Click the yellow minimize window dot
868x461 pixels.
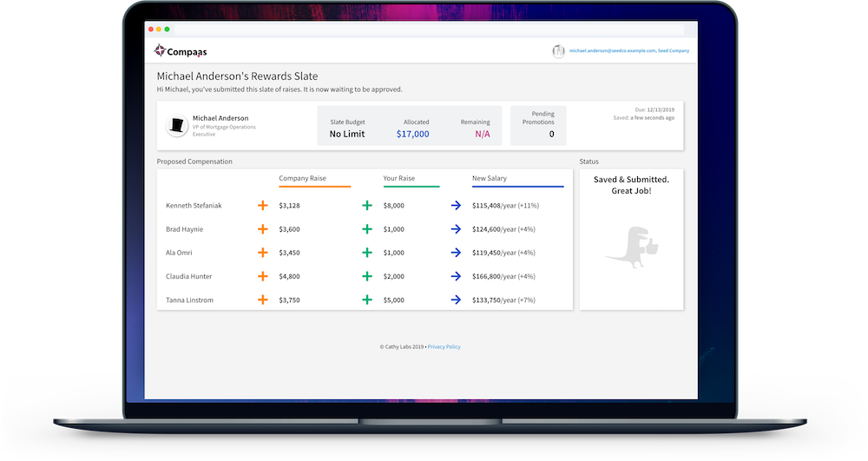coord(159,30)
